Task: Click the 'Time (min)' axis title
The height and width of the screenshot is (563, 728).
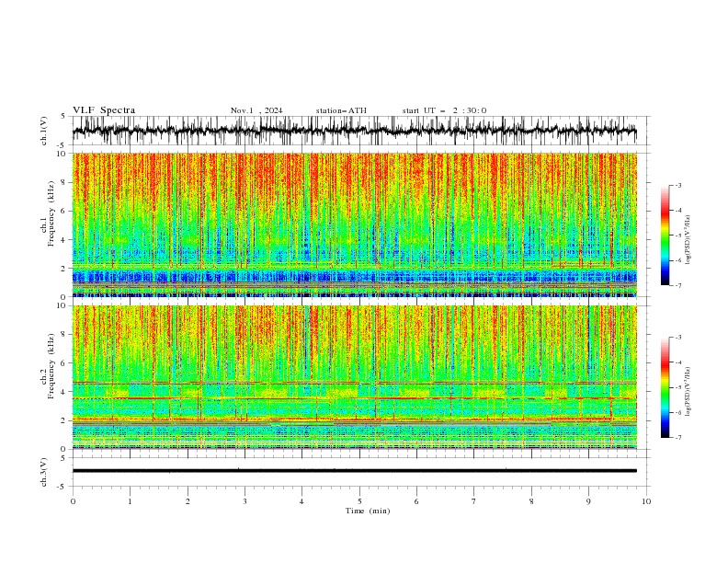Action: click(368, 511)
